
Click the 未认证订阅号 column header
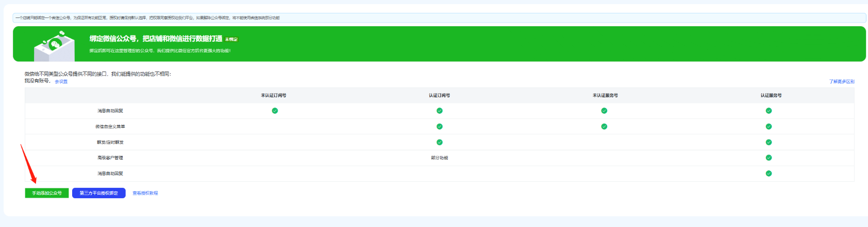pyautogui.click(x=273, y=95)
